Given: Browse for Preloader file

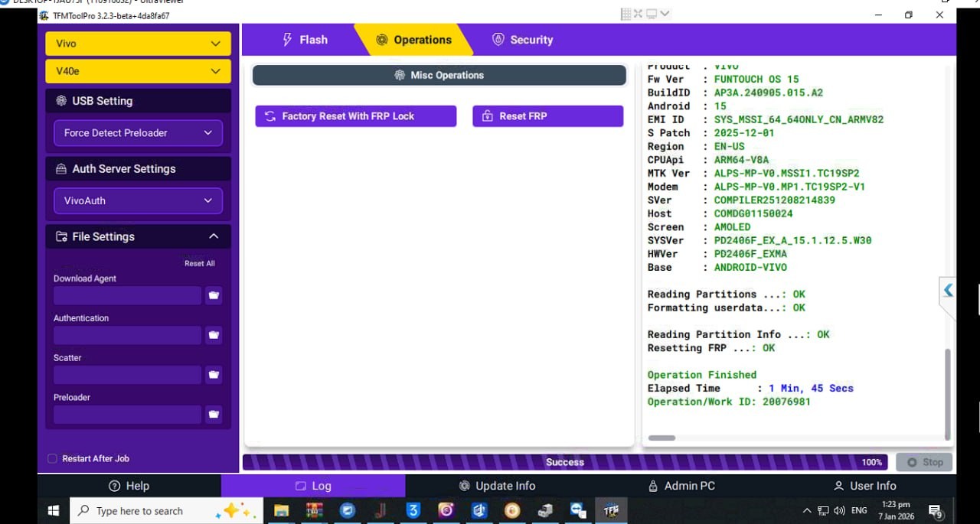Looking at the screenshot, I should point(214,415).
